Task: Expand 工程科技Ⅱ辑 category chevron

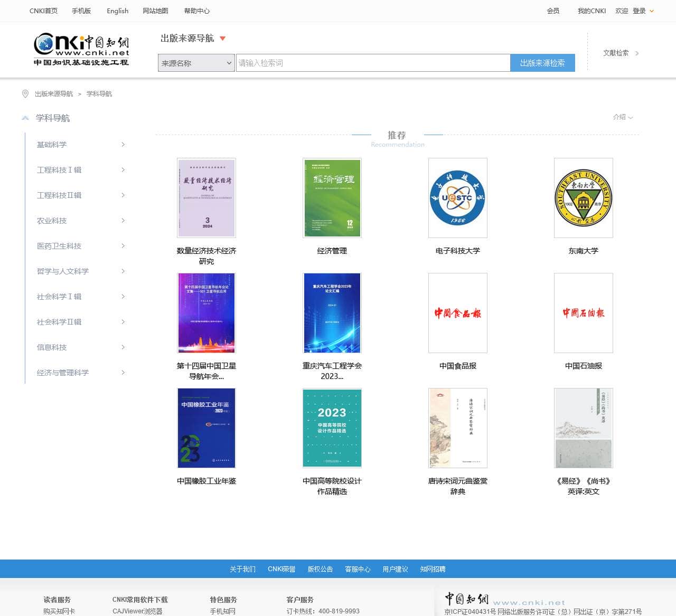Action: [123, 195]
